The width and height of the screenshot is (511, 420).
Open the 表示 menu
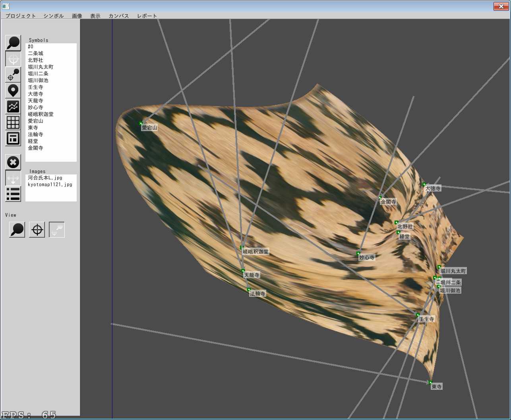[95, 16]
